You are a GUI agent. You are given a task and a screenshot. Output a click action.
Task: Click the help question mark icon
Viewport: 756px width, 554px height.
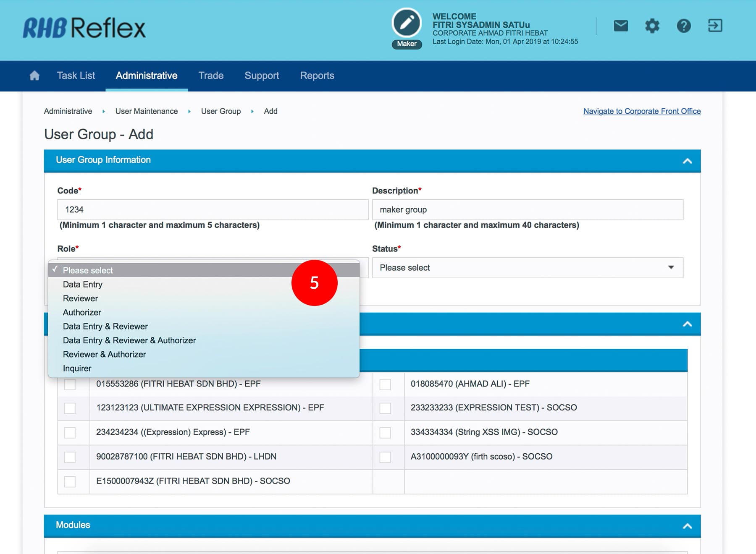click(x=683, y=26)
